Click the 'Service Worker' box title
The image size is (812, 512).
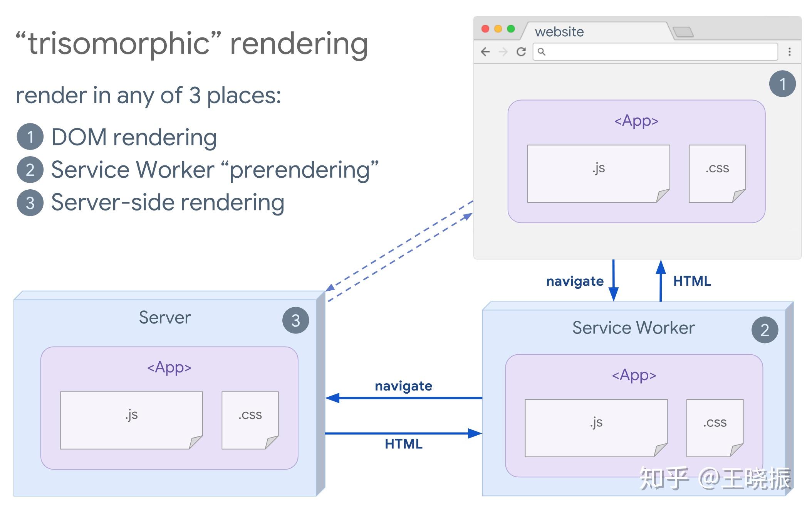[633, 328]
